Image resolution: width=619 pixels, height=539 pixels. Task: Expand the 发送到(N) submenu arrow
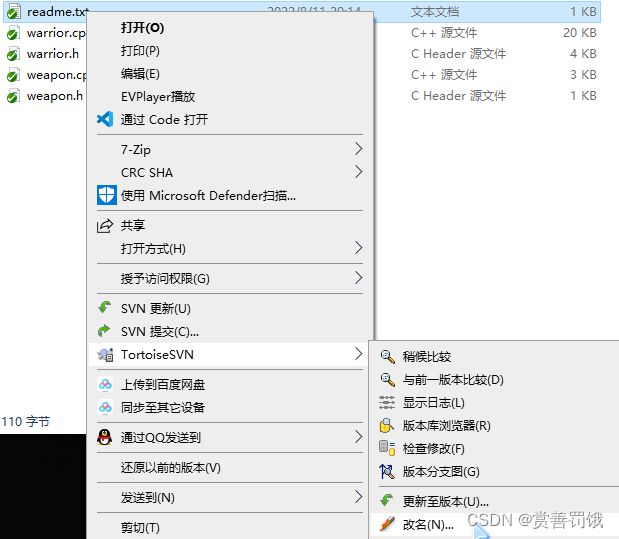click(x=358, y=497)
